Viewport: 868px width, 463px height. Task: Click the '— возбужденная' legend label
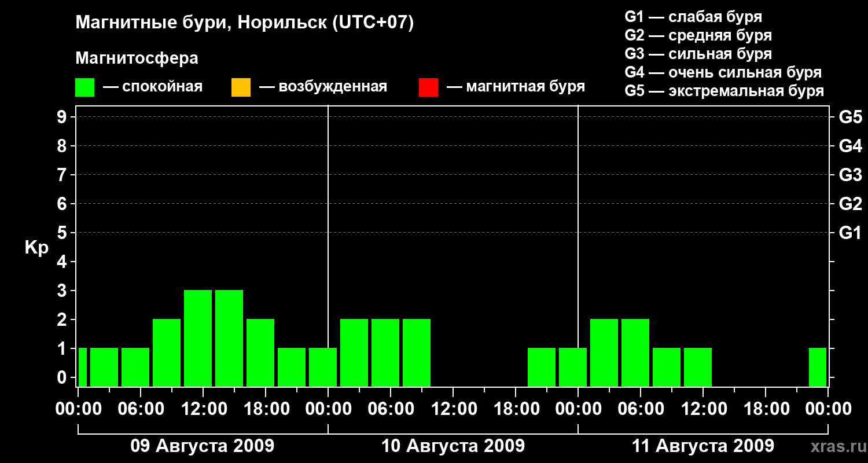coord(323,87)
